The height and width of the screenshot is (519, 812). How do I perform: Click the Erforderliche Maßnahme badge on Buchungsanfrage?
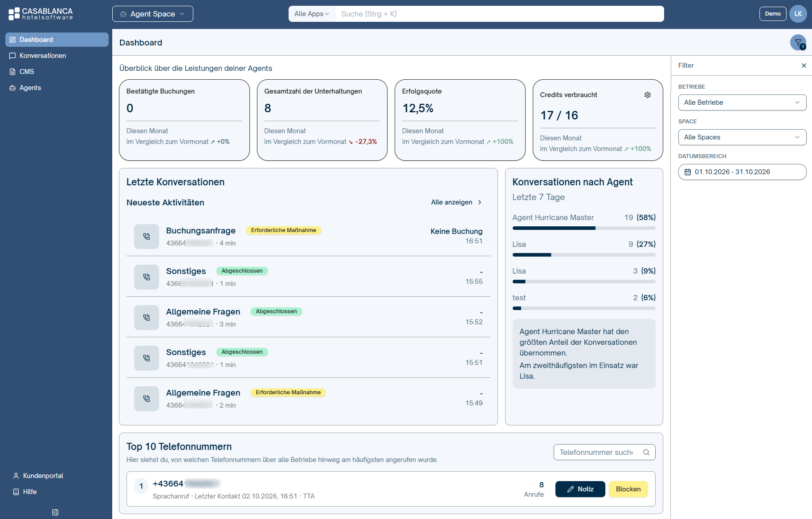(284, 230)
